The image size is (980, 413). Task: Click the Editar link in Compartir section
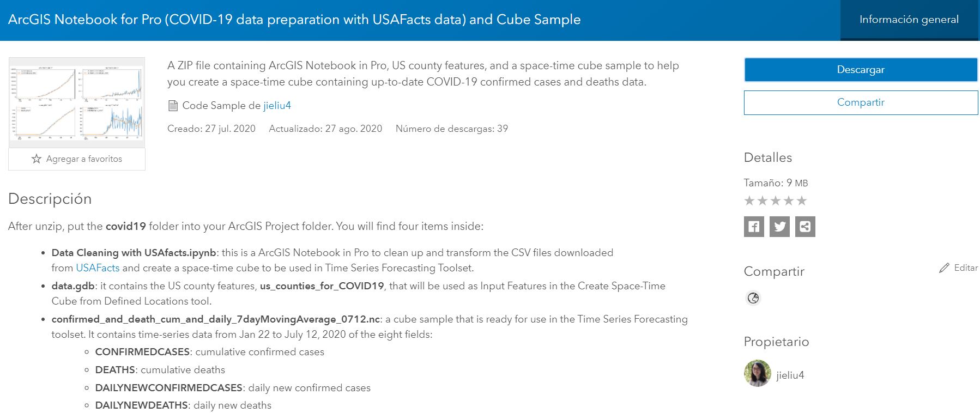(965, 268)
